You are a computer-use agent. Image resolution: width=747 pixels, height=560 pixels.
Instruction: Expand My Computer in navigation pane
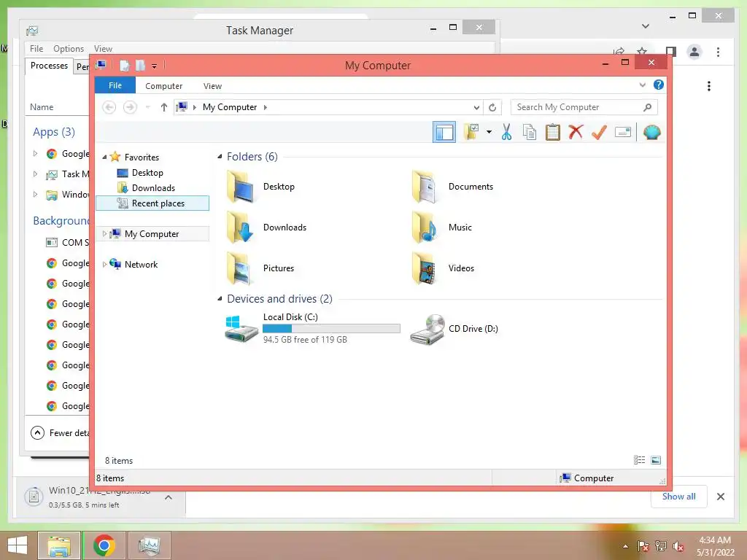(104, 234)
